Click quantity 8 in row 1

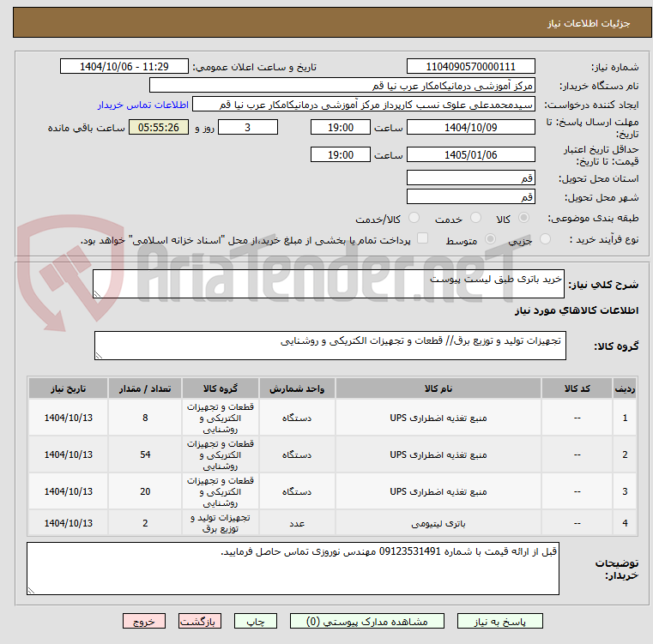(x=145, y=418)
